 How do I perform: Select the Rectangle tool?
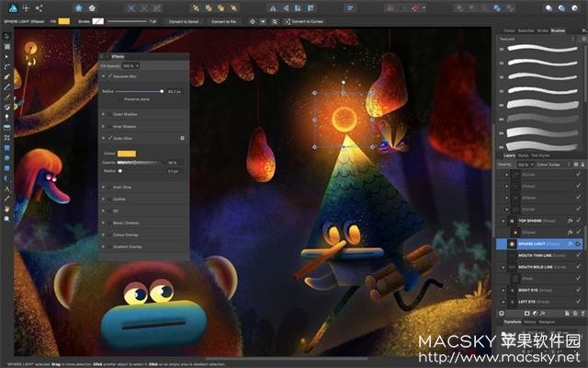pos(6,148)
